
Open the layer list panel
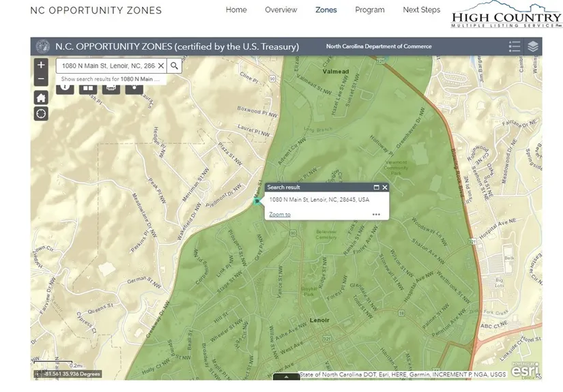[533, 46]
